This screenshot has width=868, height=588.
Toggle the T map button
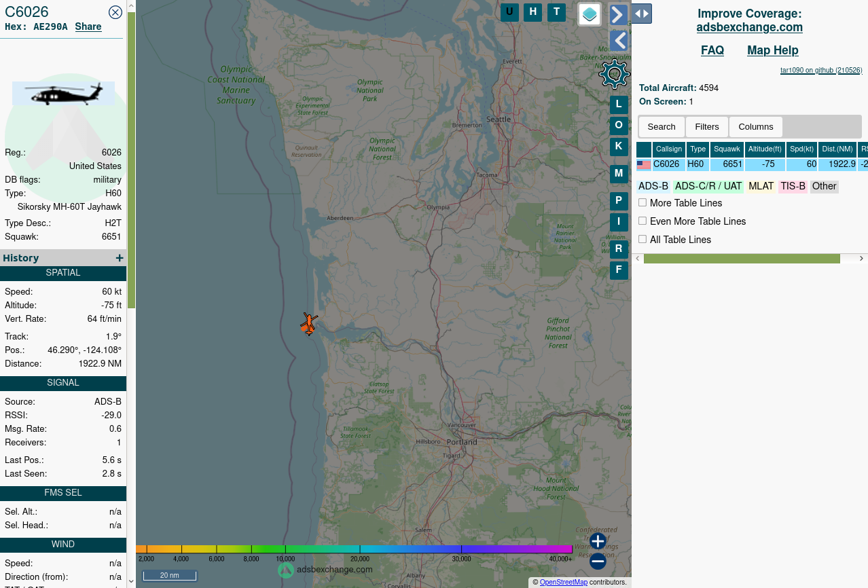click(x=557, y=12)
